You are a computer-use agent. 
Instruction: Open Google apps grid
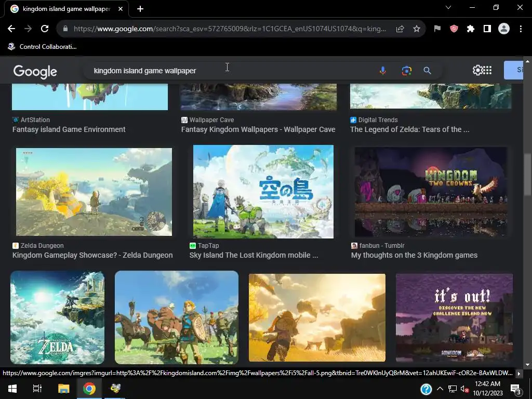tap(487, 70)
